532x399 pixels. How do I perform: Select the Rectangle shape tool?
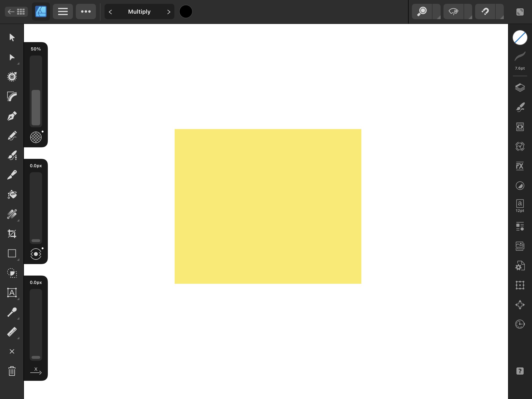12,253
